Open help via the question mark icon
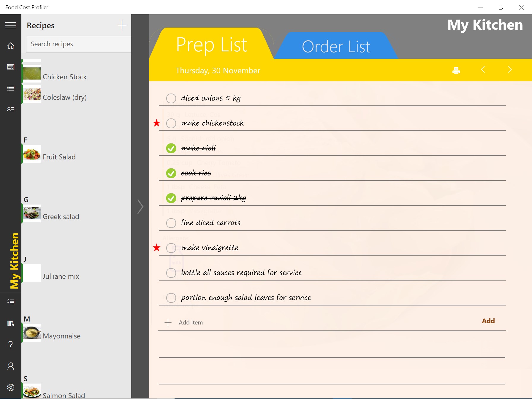 11,345
